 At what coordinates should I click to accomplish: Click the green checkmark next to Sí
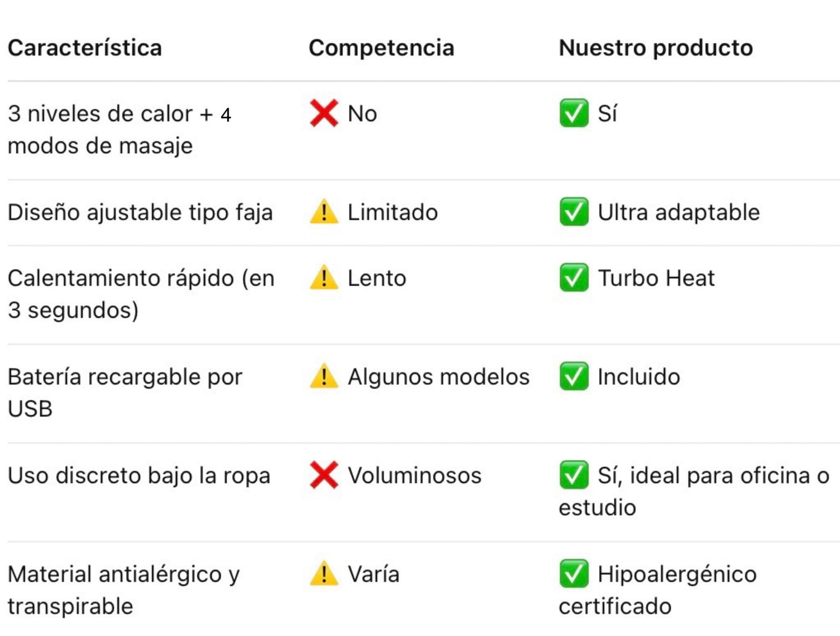(x=573, y=113)
